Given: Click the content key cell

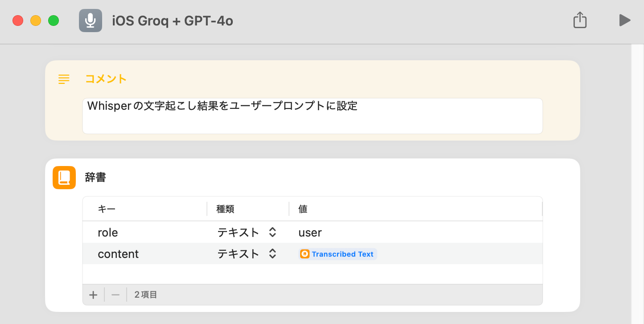Looking at the screenshot, I should [118, 254].
